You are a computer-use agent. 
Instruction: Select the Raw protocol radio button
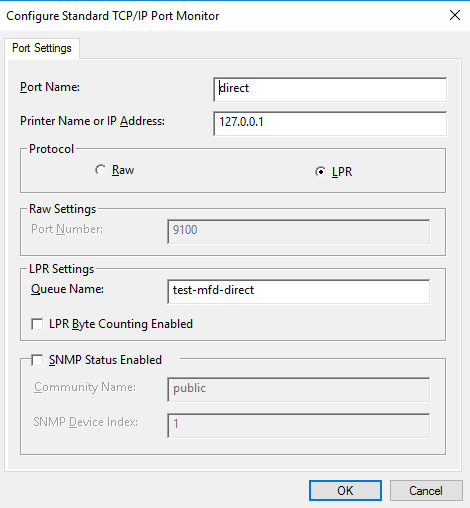[100, 170]
